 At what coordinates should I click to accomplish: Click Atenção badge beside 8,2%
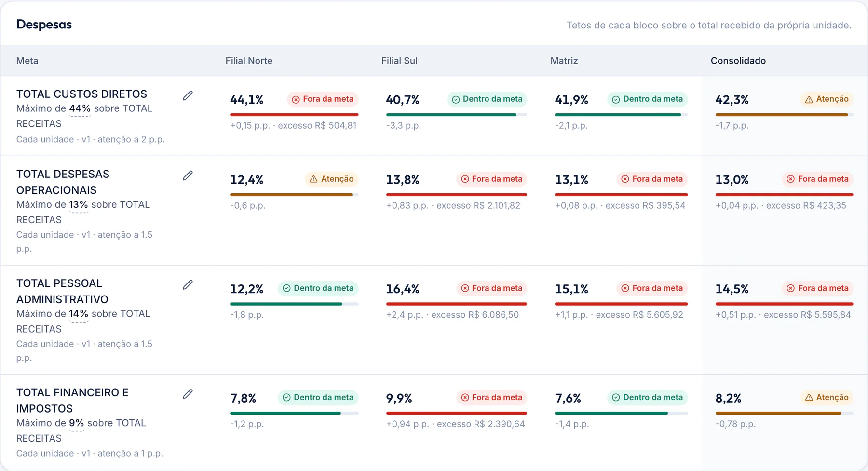(x=827, y=398)
